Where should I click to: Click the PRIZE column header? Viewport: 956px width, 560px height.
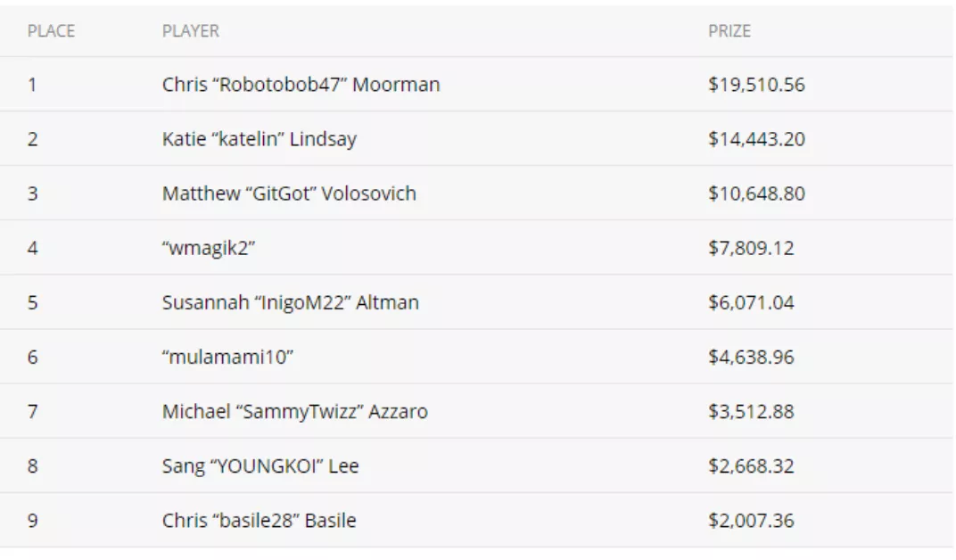click(729, 31)
